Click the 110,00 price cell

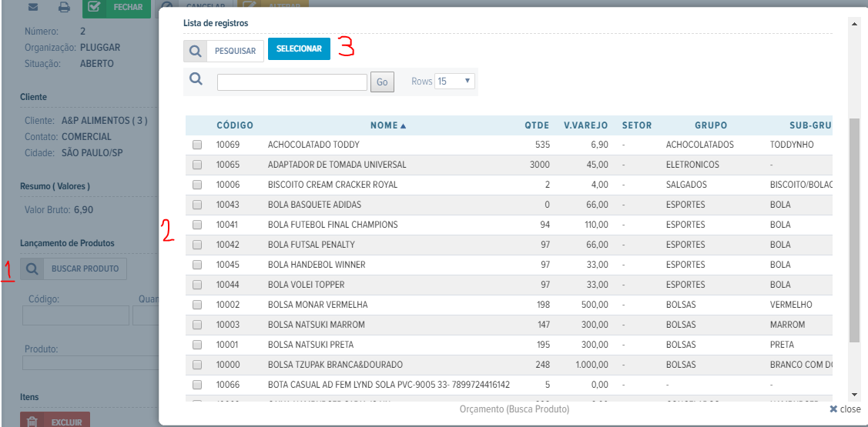[595, 225]
